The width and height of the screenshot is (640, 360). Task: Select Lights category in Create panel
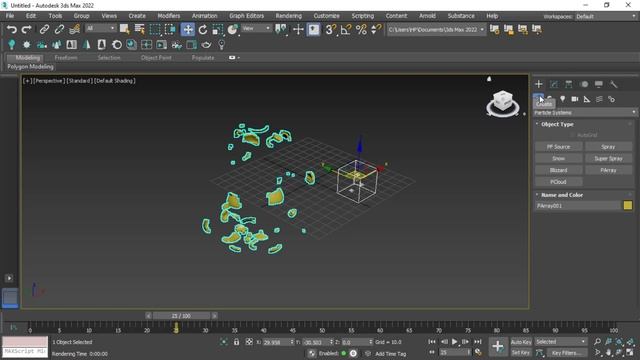[563, 99]
